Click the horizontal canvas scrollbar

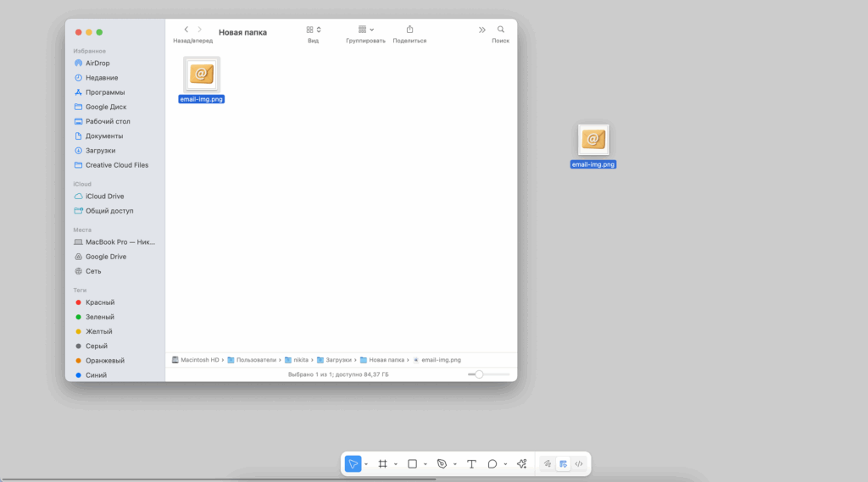point(219,479)
